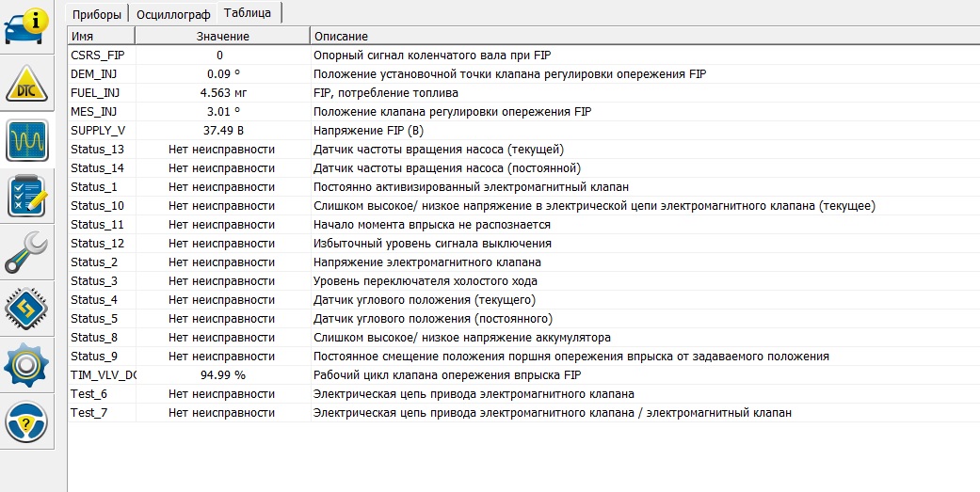
Task: Click 'Слишком высокое/ низкое напряжение аккумулятора'
Action: [x=462, y=337]
